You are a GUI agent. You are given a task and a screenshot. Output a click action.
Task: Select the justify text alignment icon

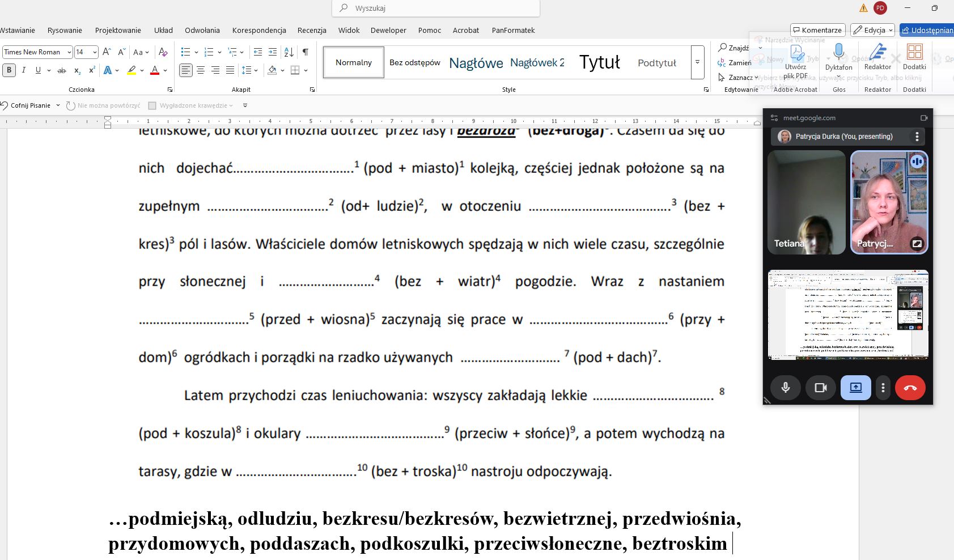coord(230,70)
